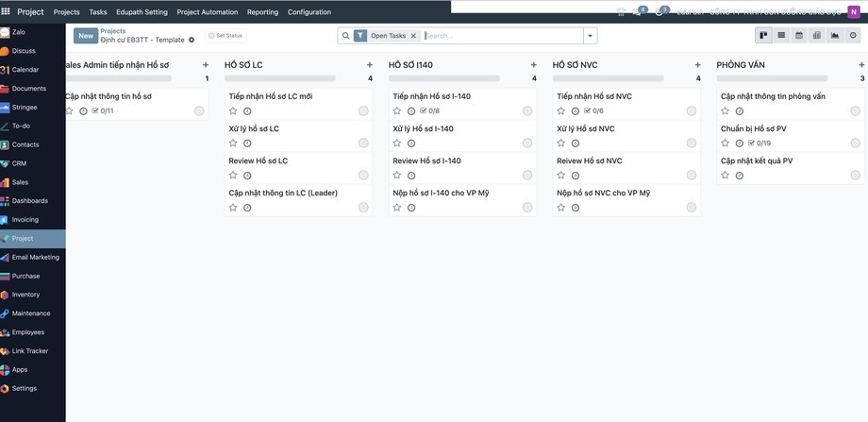Viewport: 868px width, 422px height.
Task: Open Invoicing from the sidebar
Action: point(33,220)
